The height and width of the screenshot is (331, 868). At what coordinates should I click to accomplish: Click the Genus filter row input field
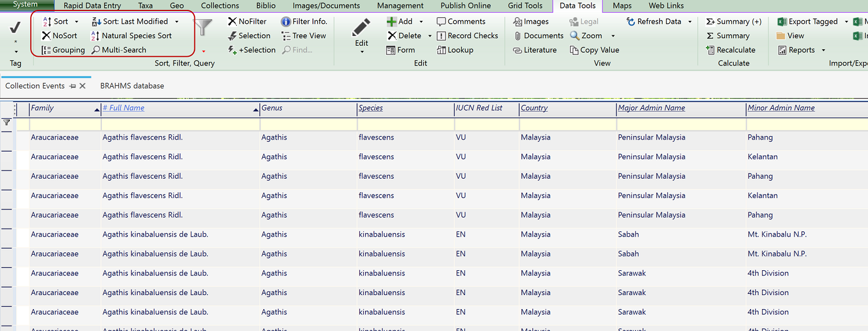coord(308,124)
